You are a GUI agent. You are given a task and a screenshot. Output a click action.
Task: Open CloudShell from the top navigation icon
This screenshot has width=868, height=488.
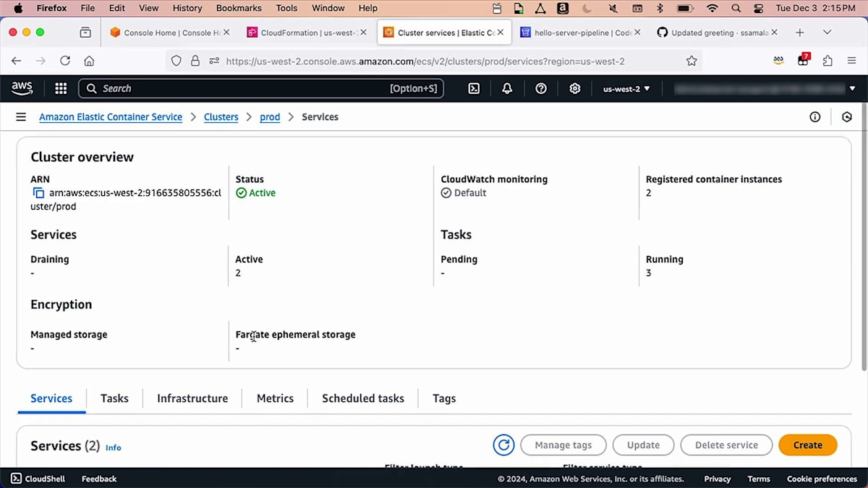click(x=474, y=88)
